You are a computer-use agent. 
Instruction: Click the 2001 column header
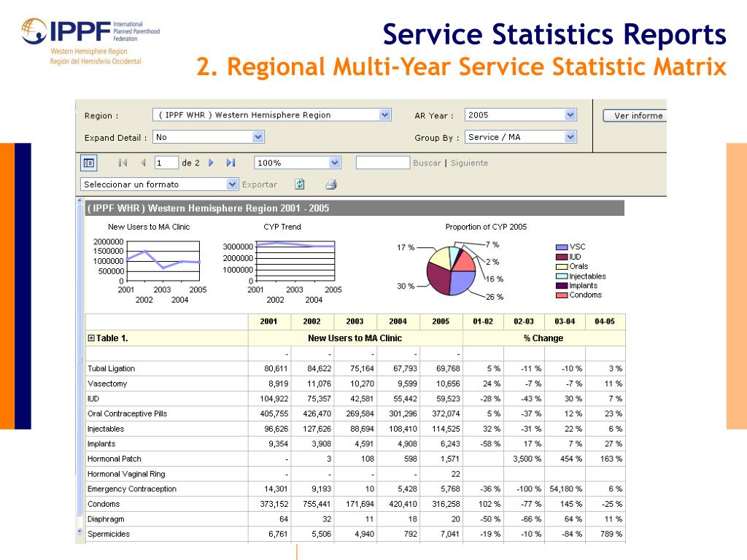pos(269,322)
